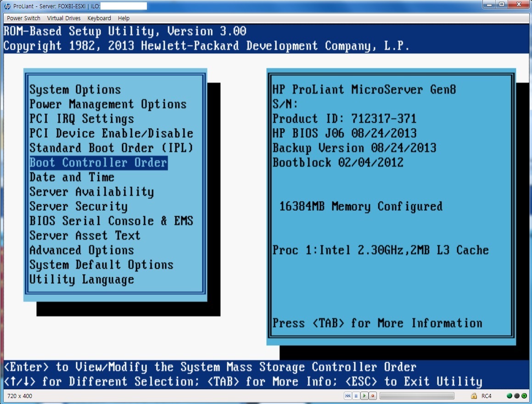
Task: Click the padlock encryption icon
Action: tap(474, 396)
